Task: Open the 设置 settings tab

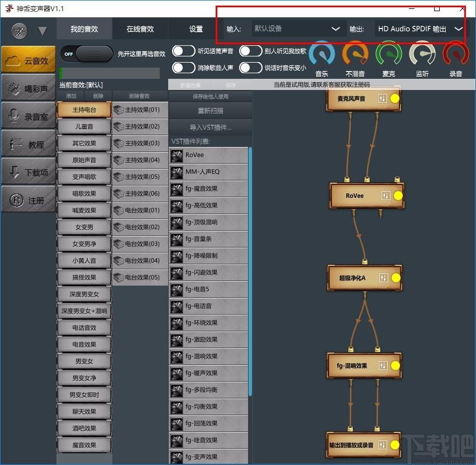Action: pos(196,29)
